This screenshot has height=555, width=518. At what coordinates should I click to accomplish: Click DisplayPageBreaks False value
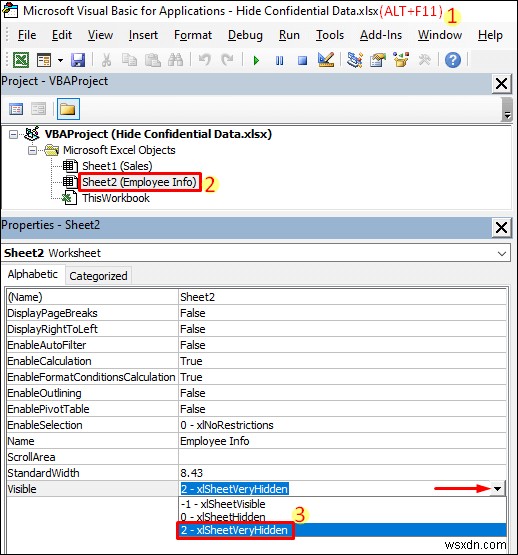tap(342, 313)
